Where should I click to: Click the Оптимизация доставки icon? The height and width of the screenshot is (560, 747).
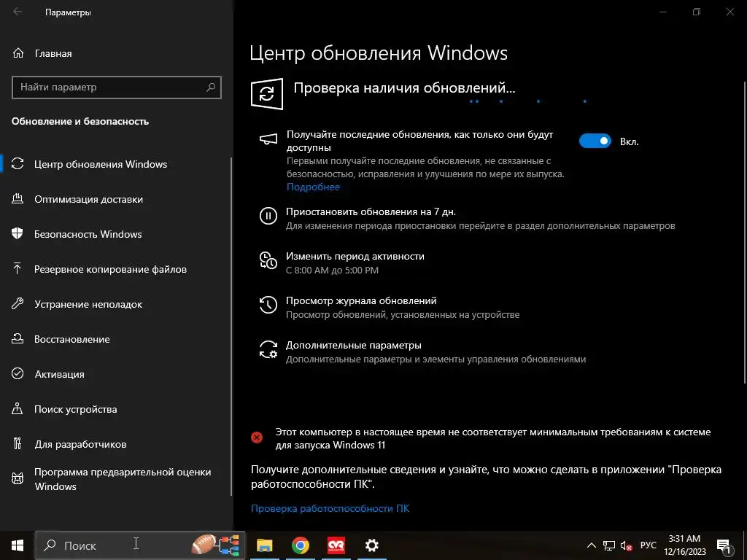pyautogui.click(x=18, y=199)
